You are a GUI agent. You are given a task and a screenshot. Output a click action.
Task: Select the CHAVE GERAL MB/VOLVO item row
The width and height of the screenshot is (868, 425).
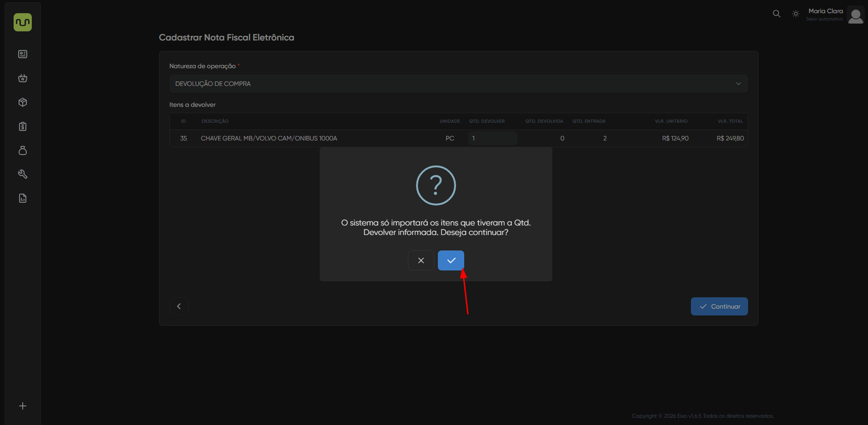[x=269, y=138]
